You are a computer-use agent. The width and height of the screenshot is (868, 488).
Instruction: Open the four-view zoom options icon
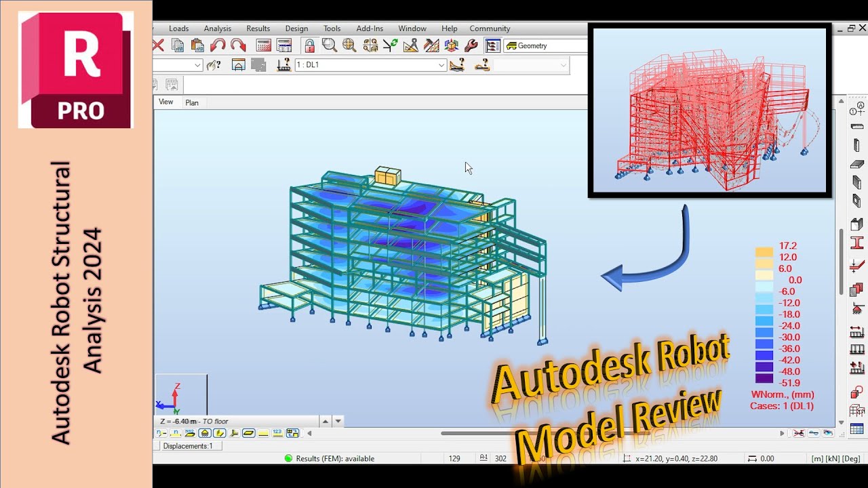click(370, 45)
